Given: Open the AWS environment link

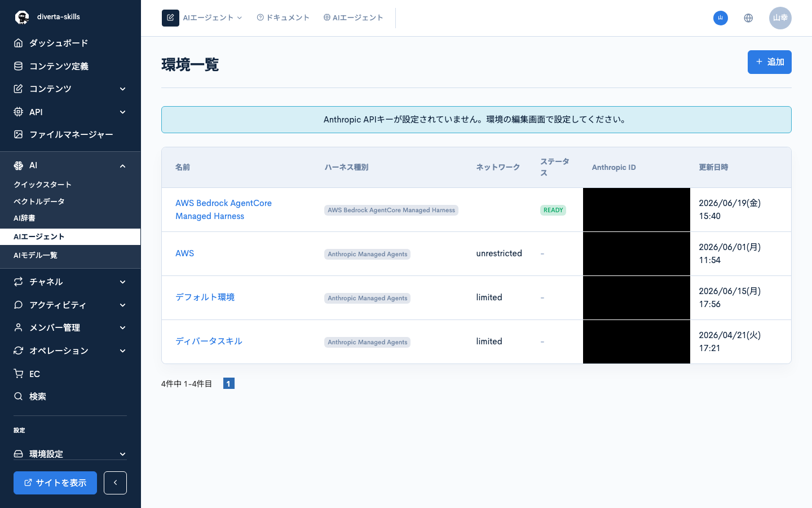Looking at the screenshot, I should pos(184,253).
